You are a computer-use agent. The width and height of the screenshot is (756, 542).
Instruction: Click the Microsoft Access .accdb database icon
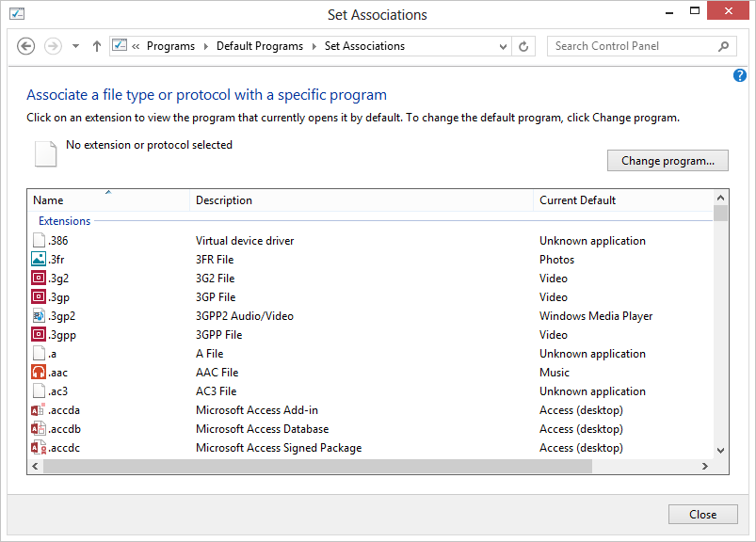coord(39,428)
